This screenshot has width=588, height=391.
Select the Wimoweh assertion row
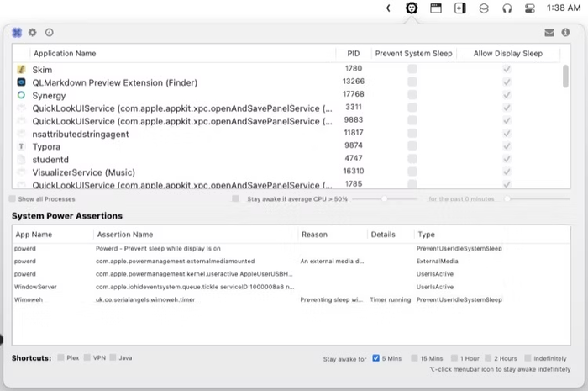click(x=291, y=299)
